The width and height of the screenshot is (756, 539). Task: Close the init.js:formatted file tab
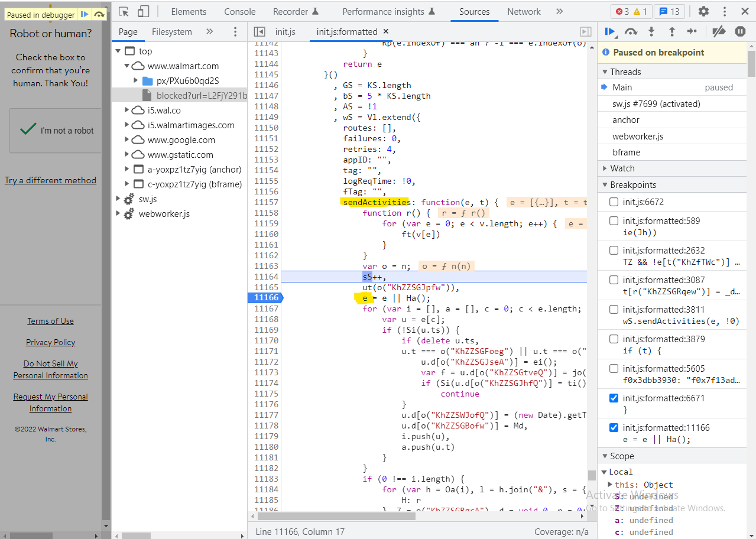tap(386, 32)
